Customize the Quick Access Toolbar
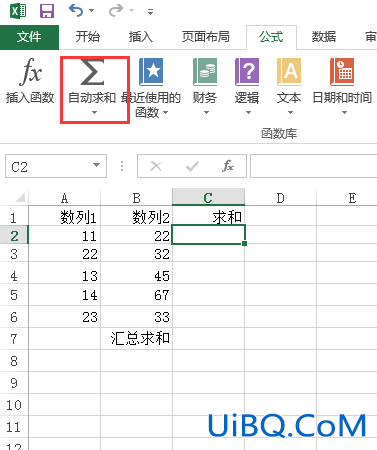The image size is (377, 450). click(x=150, y=12)
